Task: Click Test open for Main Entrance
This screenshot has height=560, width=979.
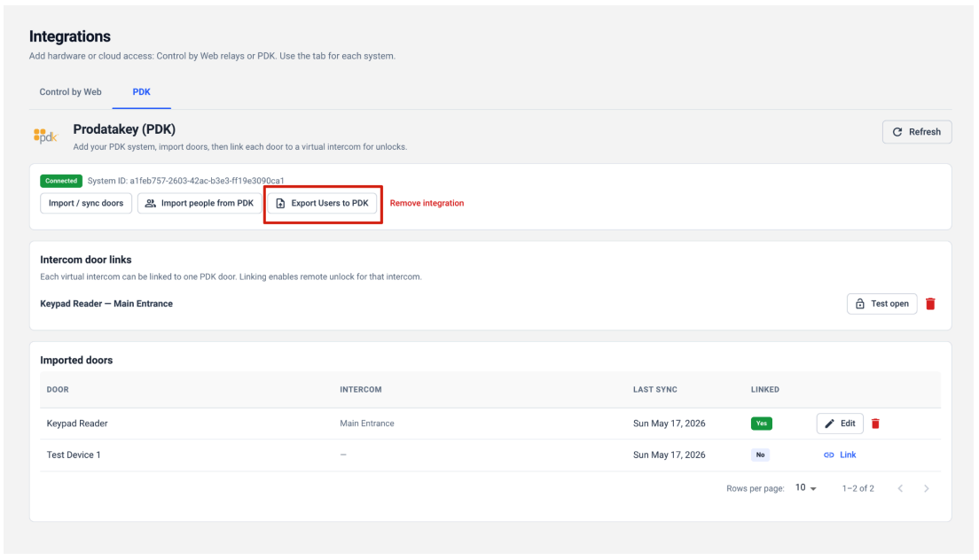Action: 881,304
